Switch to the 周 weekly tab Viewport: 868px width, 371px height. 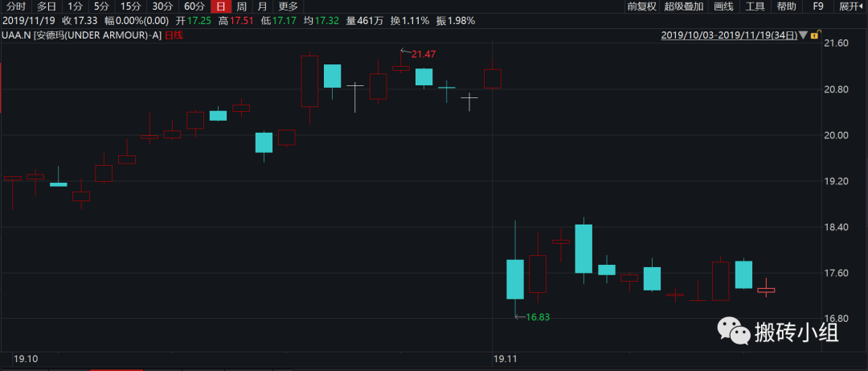pyautogui.click(x=242, y=6)
